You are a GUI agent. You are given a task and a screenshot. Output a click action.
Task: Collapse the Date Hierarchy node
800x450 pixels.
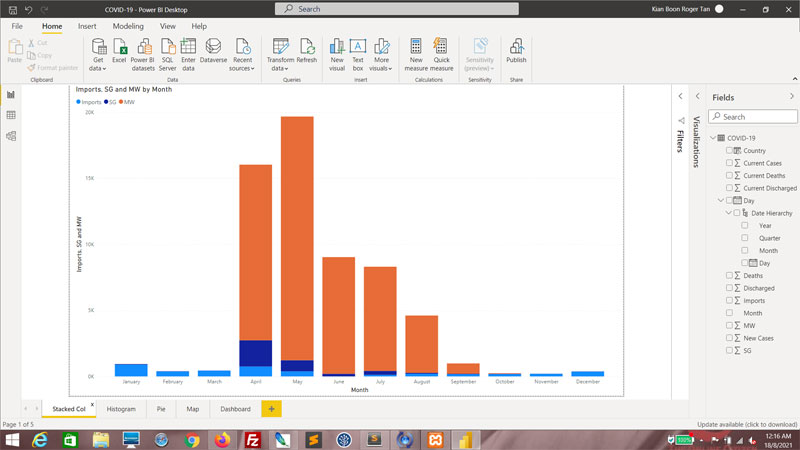[729, 213]
